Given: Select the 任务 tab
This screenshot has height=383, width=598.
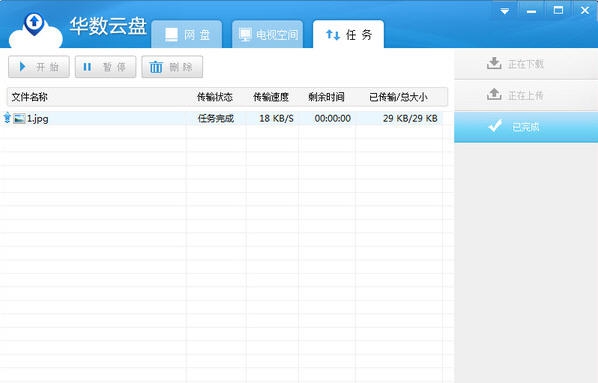Looking at the screenshot, I should tap(348, 34).
